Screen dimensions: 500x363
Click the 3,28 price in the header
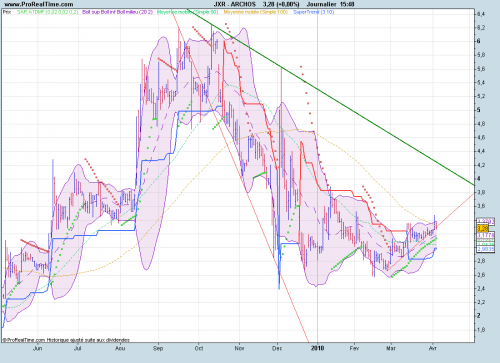(269, 4)
